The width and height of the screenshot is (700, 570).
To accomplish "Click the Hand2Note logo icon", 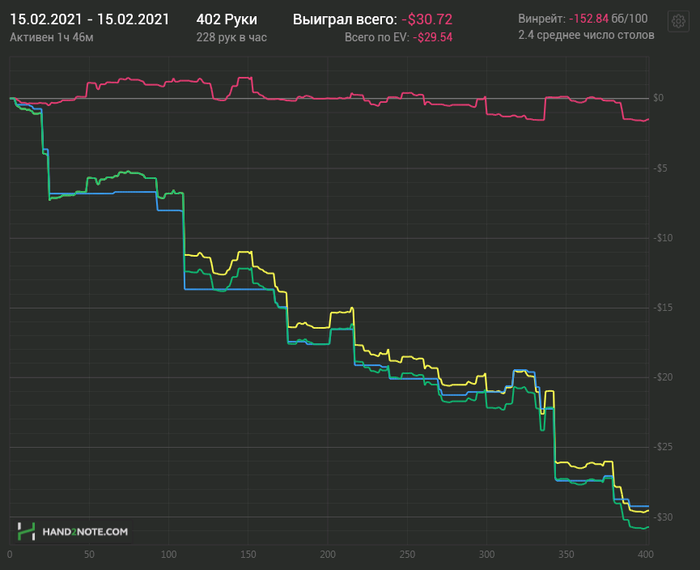I will pyautogui.click(x=26, y=531).
